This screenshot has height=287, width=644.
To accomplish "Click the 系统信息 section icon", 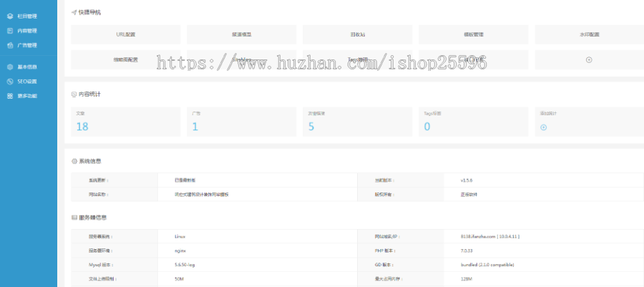I will point(74,161).
